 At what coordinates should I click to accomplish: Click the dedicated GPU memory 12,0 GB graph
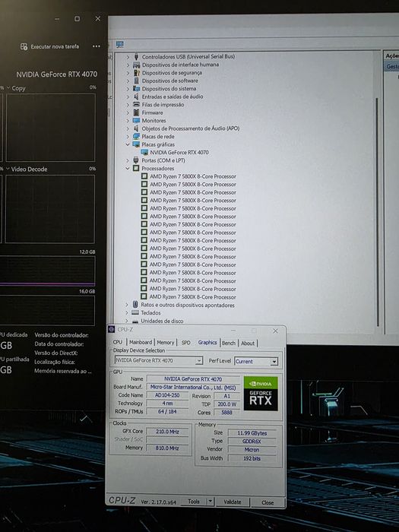coord(47,271)
